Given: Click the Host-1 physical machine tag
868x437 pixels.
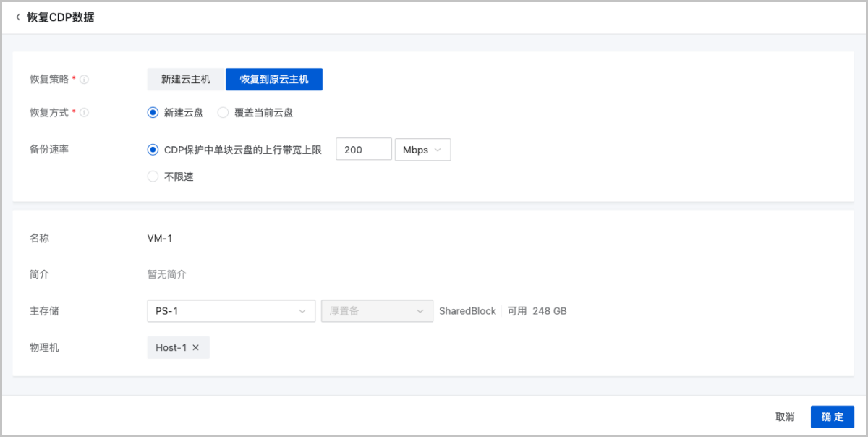Looking at the screenshot, I should click(x=171, y=348).
